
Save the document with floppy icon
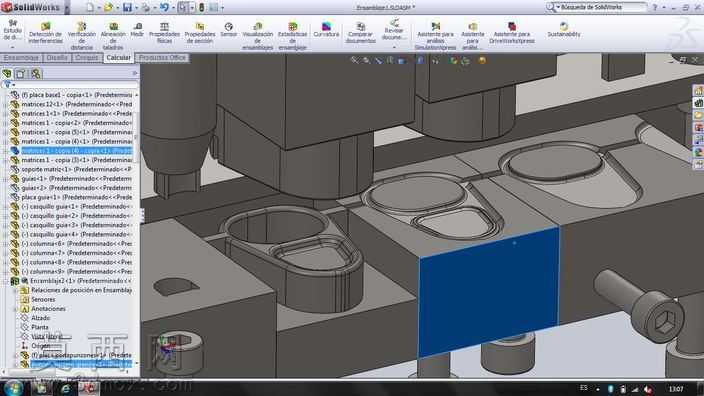tap(127, 7)
